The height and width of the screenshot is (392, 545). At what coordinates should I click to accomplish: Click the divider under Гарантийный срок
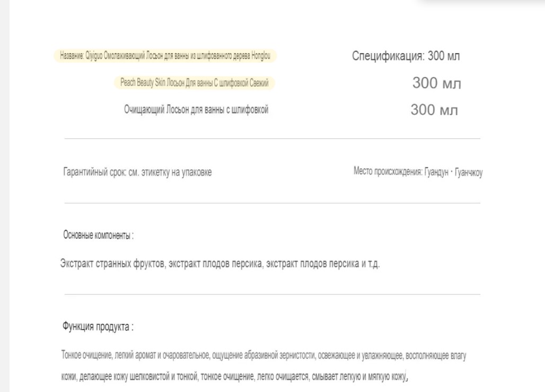pyautogui.click(x=272, y=203)
